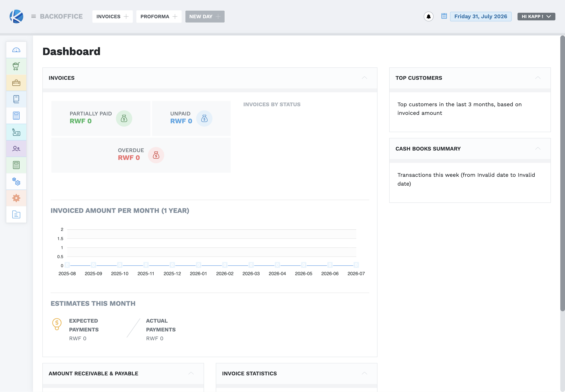Click the Invoices By Status heading
Image resolution: width=565 pixels, height=392 pixels.
coord(272,104)
